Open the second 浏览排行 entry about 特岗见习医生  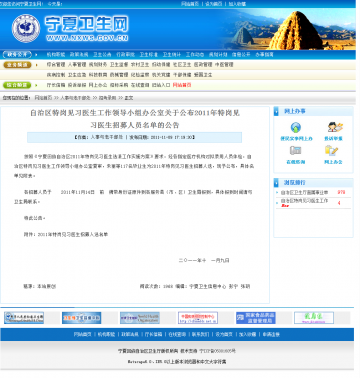[304, 201]
